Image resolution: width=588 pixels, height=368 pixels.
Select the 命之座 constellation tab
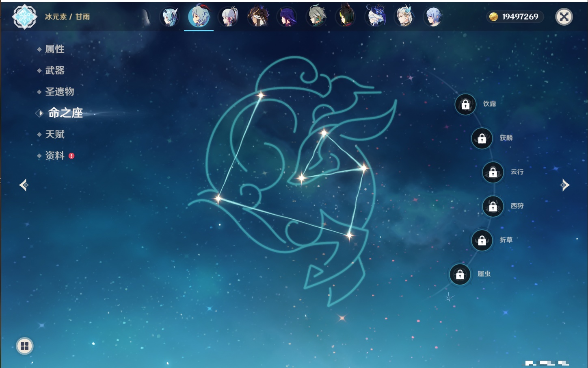pos(65,113)
